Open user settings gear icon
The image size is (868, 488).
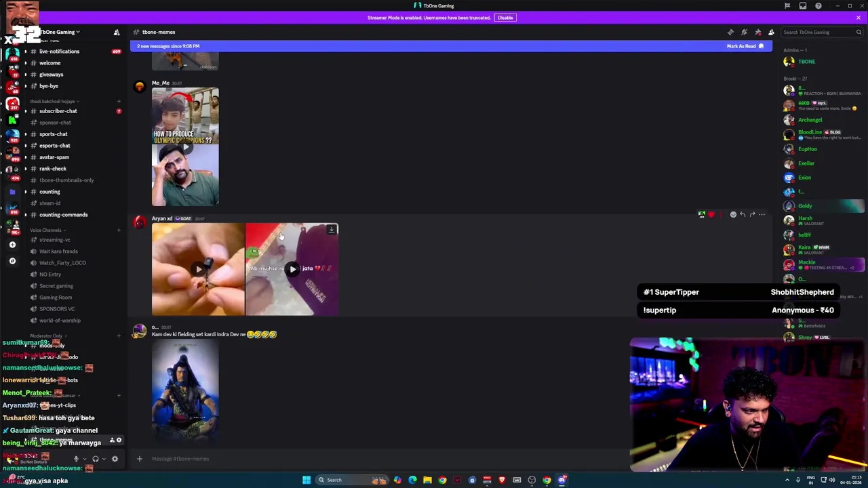click(115, 459)
